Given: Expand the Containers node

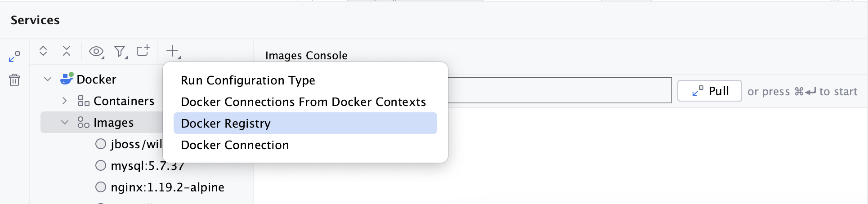Looking at the screenshot, I should coord(65,101).
